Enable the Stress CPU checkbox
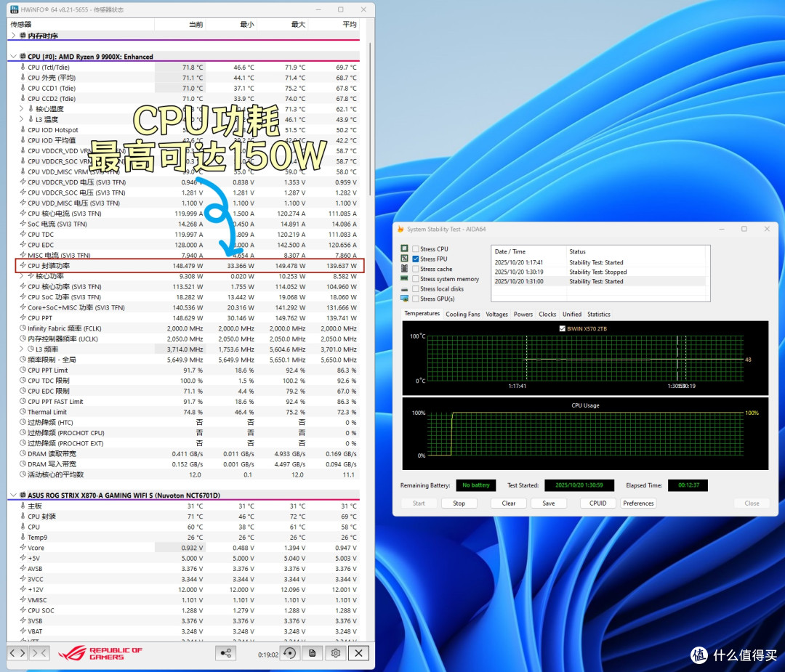785x672 pixels. 416,248
